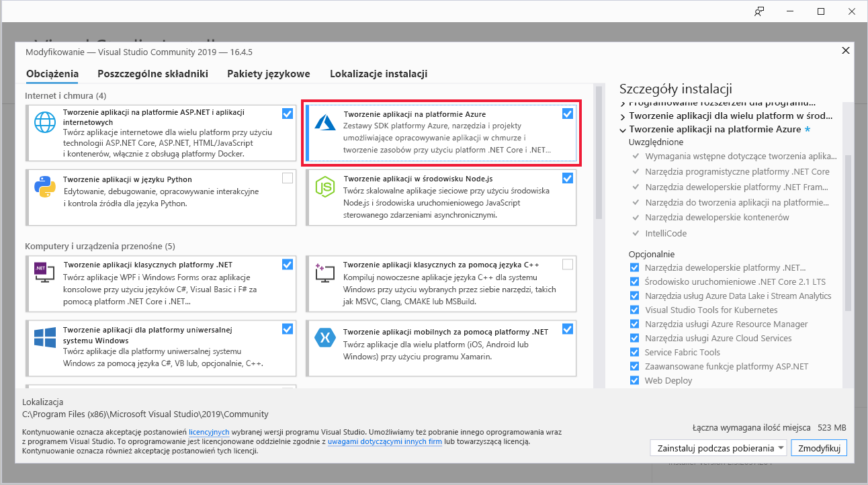Uncheck Visual Studio Tools for Kubernetes
The width and height of the screenshot is (868, 485).
(x=634, y=310)
